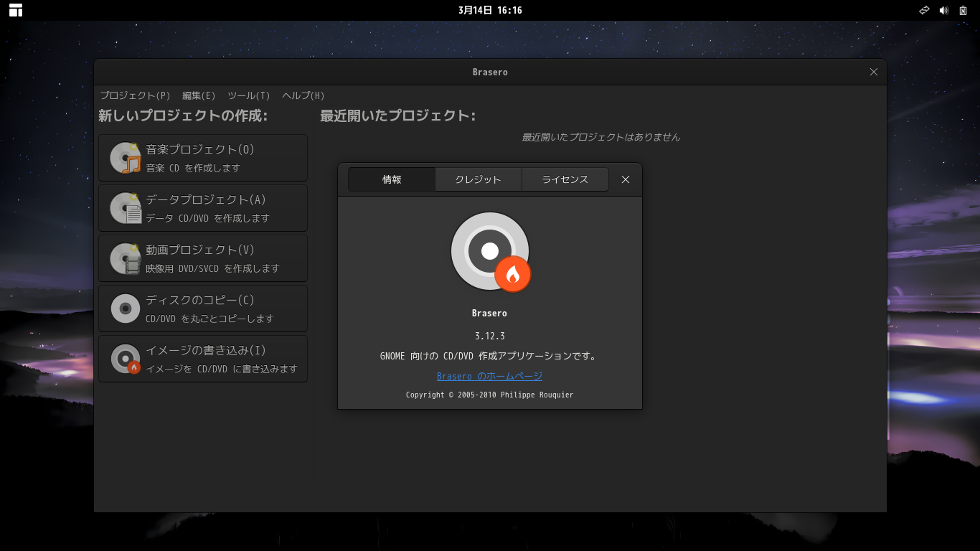Screen dimensions: 980x551
Task: Close the About Brasero dialog
Action: [x=626, y=179]
